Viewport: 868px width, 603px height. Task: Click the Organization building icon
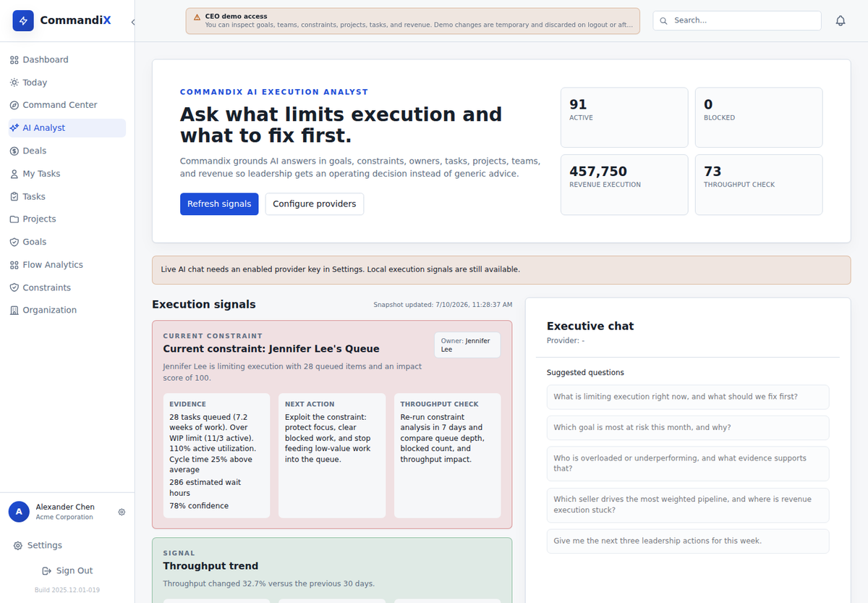(14, 310)
